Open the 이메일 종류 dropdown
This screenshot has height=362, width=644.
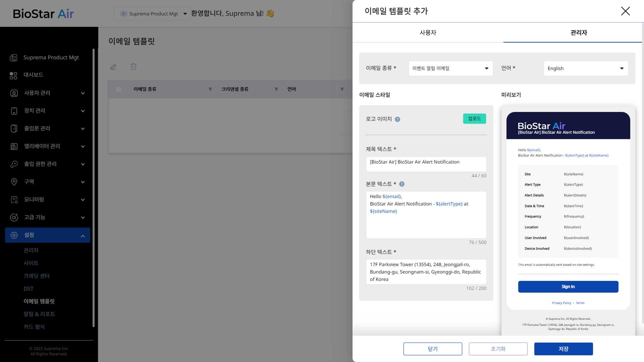coord(450,68)
